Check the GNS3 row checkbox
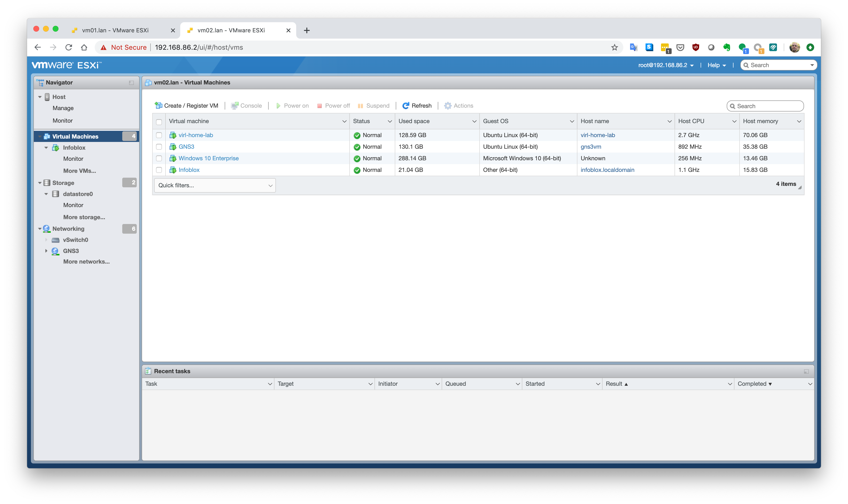Image resolution: width=848 pixels, height=504 pixels. click(159, 147)
